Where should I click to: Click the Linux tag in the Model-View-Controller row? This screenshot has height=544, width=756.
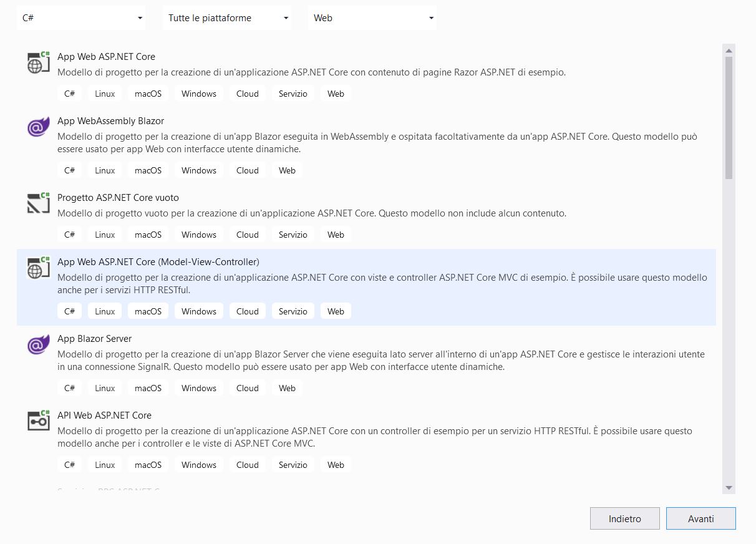[105, 311]
